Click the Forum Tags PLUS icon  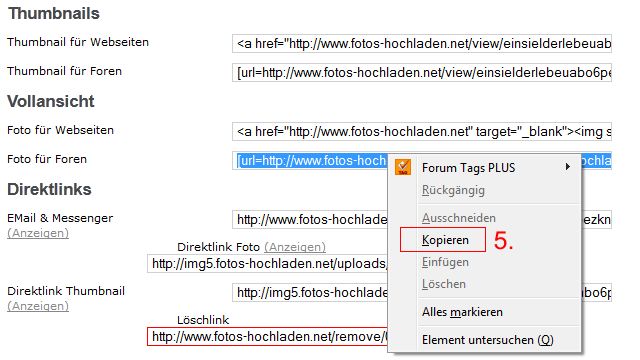pos(403,167)
